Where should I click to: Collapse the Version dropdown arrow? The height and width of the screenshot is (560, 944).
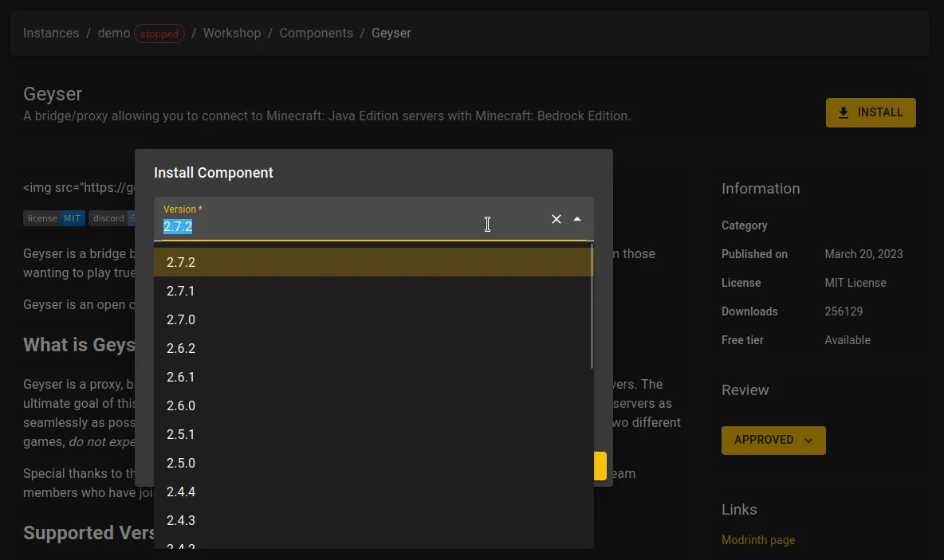click(x=577, y=220)
